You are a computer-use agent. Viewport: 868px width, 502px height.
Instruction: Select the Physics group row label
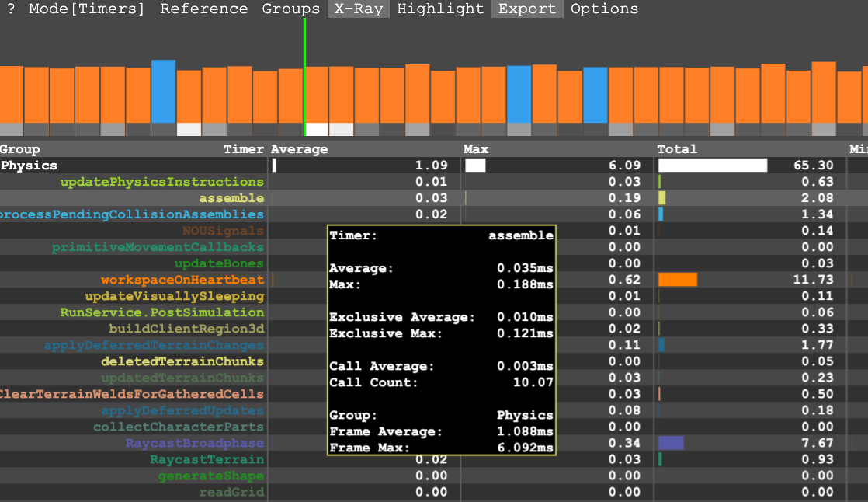[29, 166]
